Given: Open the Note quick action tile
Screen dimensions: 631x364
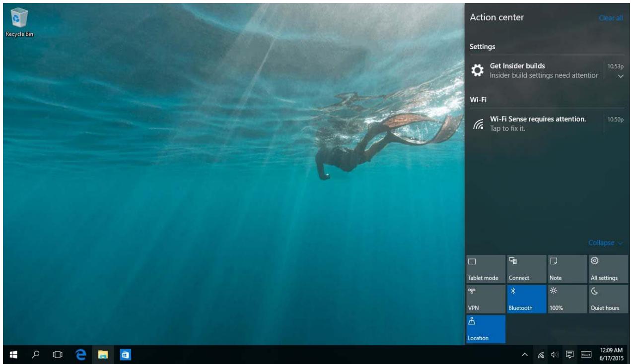Looking at the screenshot, I should click(x=567, y=269).
